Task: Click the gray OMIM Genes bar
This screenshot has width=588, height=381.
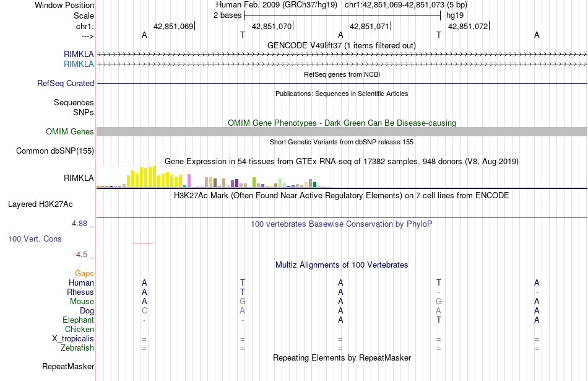Action: point(342,131)
